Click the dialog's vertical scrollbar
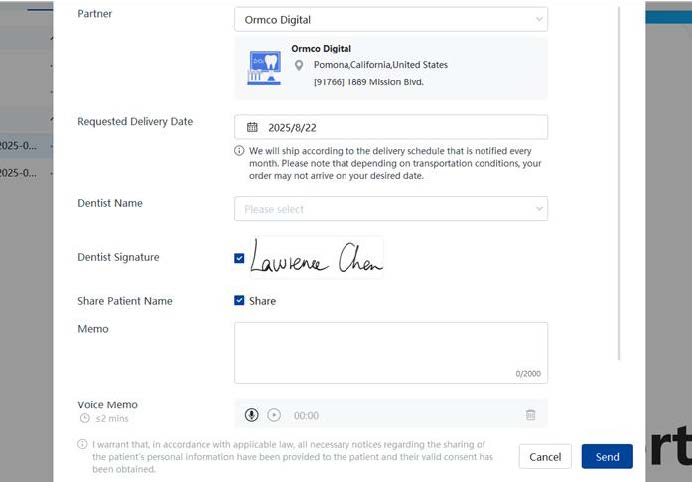This screenshot has height=482, width=692. click(x=620, y=180)
